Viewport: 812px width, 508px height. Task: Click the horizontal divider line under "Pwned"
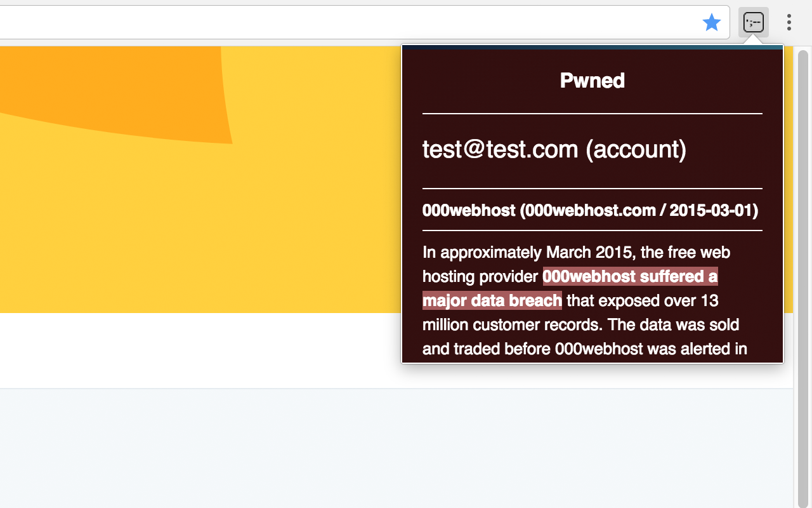(x=593, y=114)
